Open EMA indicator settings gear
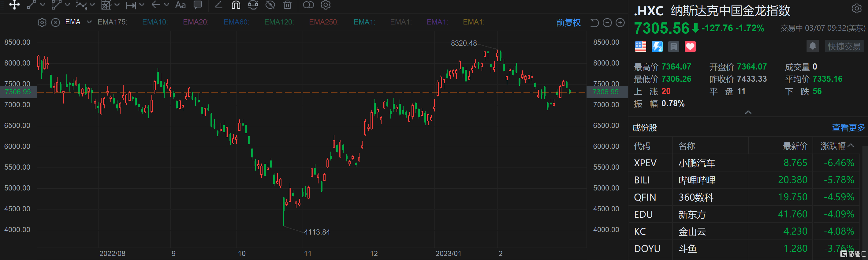 (42, 22)
